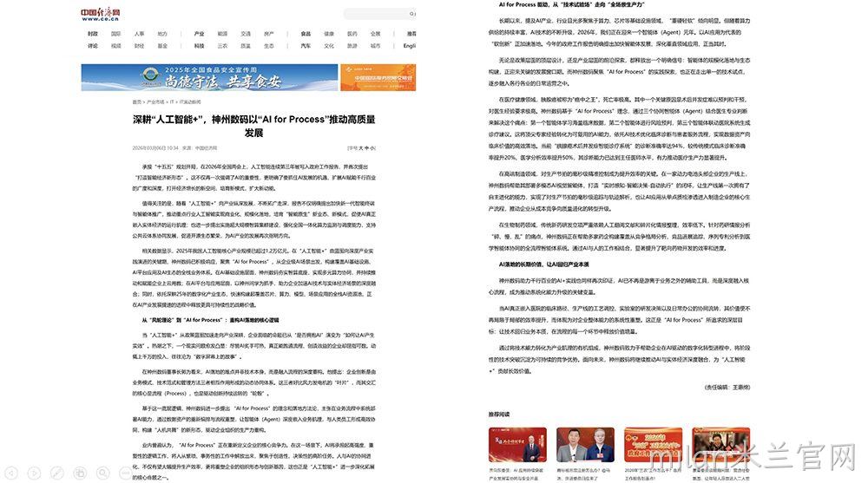Viewport: 868px width, 483px height.
Task: Open the 2025 food safety week banner
Action: click(x=209, y=77)
